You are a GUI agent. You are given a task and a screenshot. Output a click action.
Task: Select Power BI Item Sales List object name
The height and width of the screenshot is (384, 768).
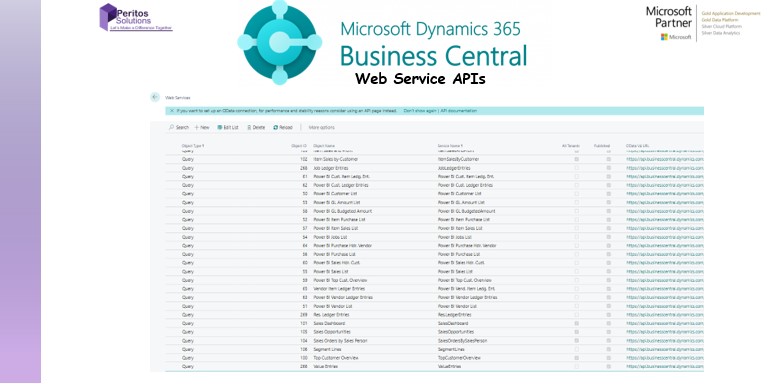[x=336, y=228]
